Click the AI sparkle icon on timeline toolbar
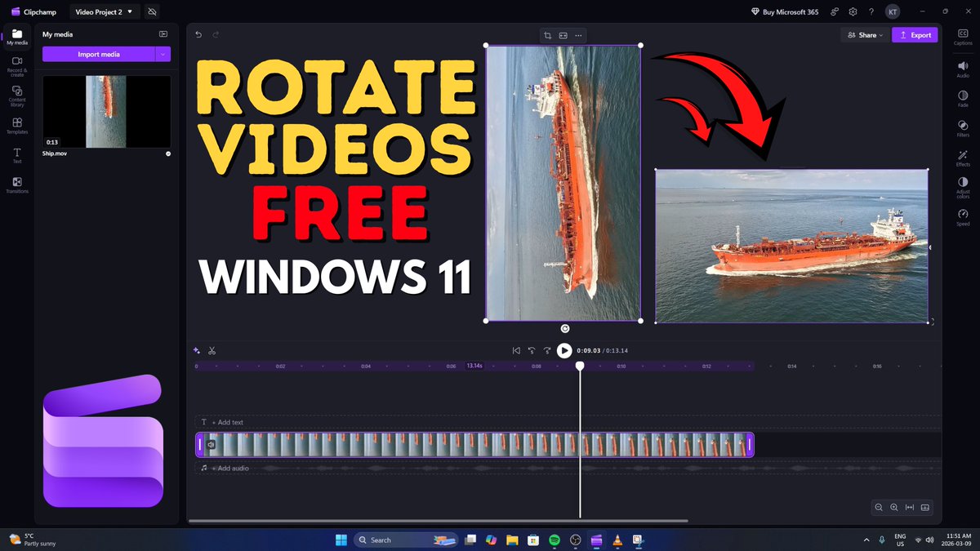This screenshot has width=980, height=551. coord(197,350)
